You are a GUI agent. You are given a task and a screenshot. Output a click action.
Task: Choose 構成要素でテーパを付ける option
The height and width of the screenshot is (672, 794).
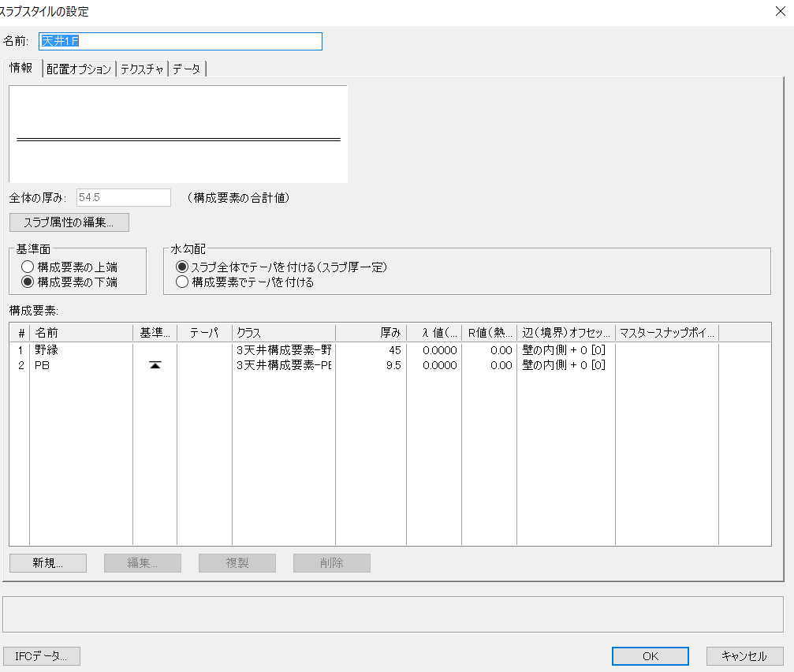point(182,282)
